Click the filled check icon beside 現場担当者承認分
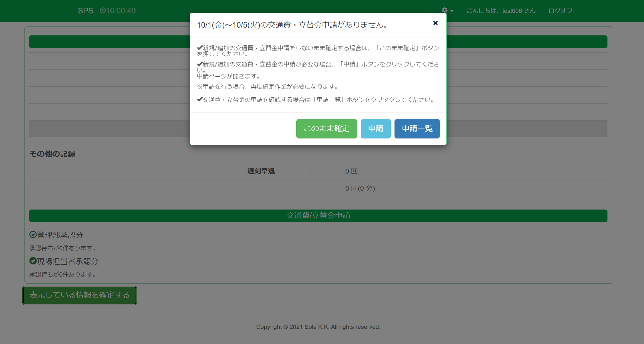This screenshot has height=344, width=644. [x=33, y=261]
